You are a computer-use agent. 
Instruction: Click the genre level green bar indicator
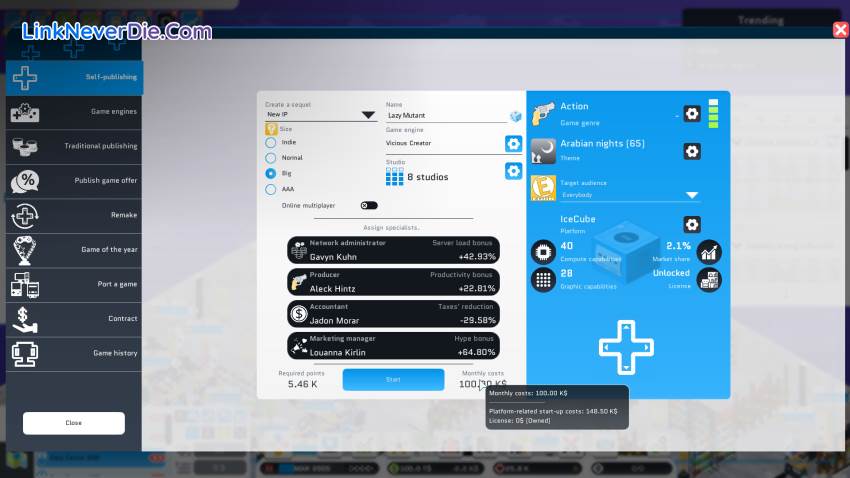click(x=713, y=113)
